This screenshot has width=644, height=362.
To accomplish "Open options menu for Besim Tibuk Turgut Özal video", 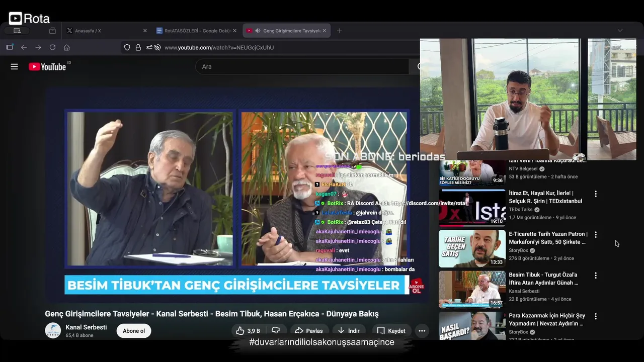I will (596, 276).
